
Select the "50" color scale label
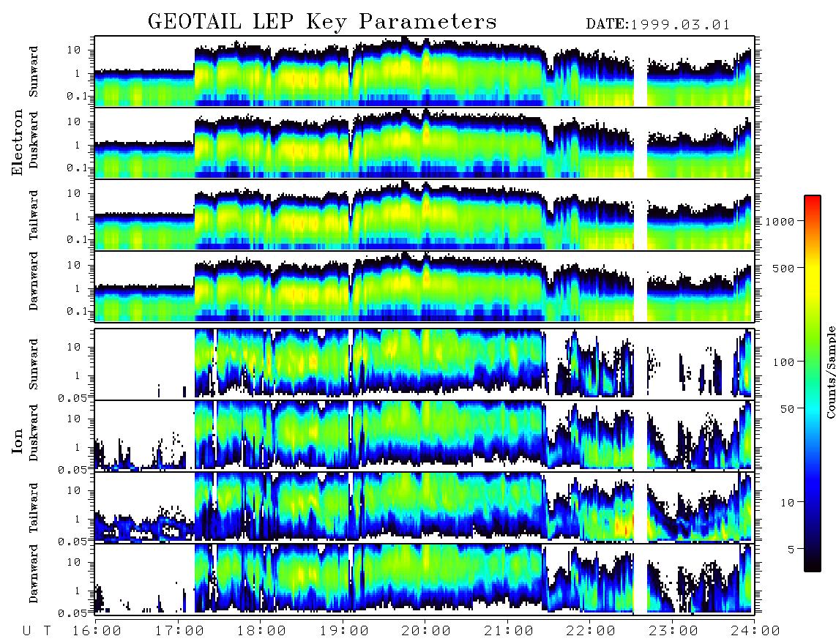788,409
